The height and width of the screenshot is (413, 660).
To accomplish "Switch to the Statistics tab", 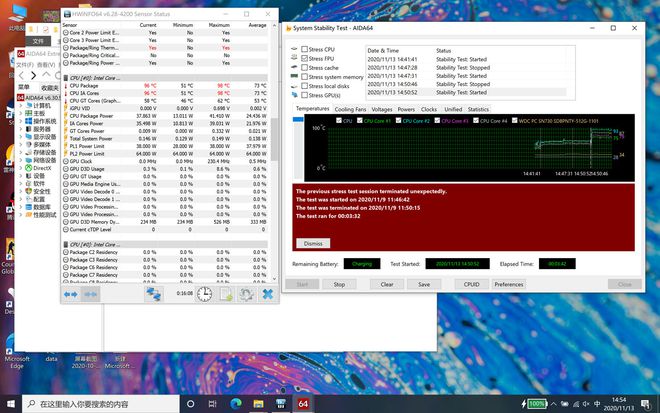I will 478,109.
